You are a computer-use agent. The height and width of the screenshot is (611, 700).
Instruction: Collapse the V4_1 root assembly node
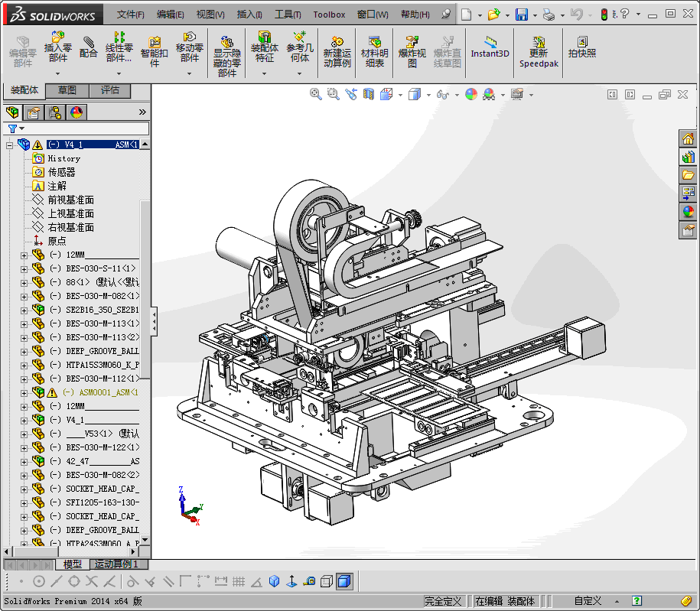pyautogui.click(x=10, y=145)
